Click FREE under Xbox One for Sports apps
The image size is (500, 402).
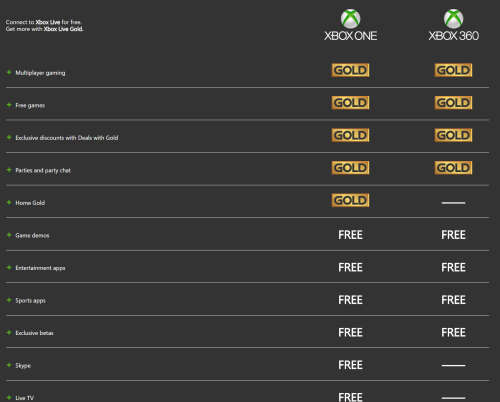click(350, 300)
